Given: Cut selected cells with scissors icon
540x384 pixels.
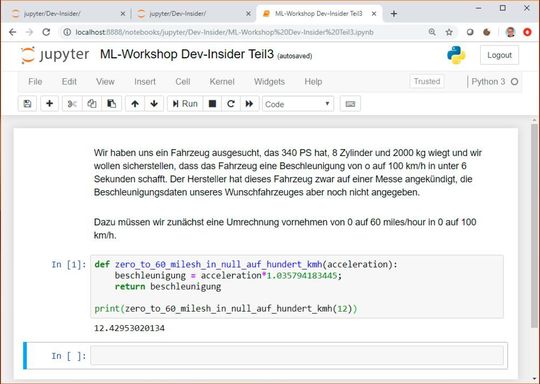Looking at the screenshot, I should click(72, 104).
